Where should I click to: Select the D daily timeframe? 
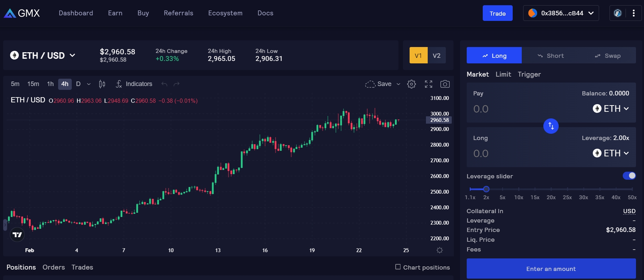78,84
